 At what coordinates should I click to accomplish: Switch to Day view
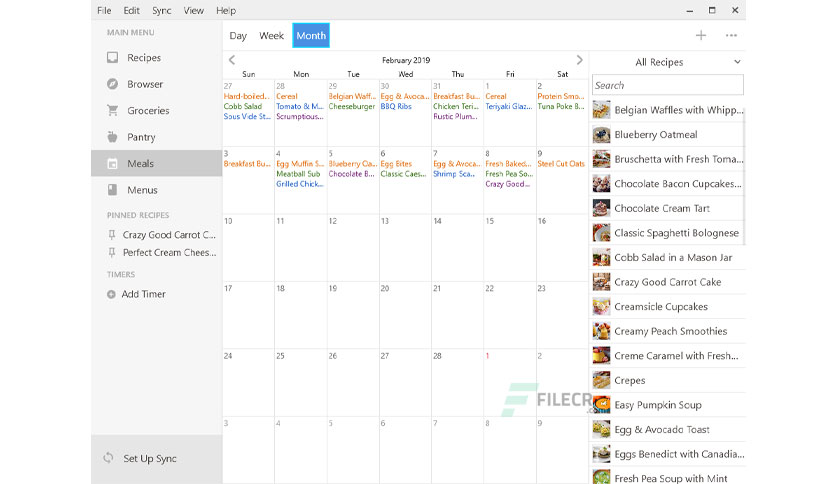(x=238, y=36)
